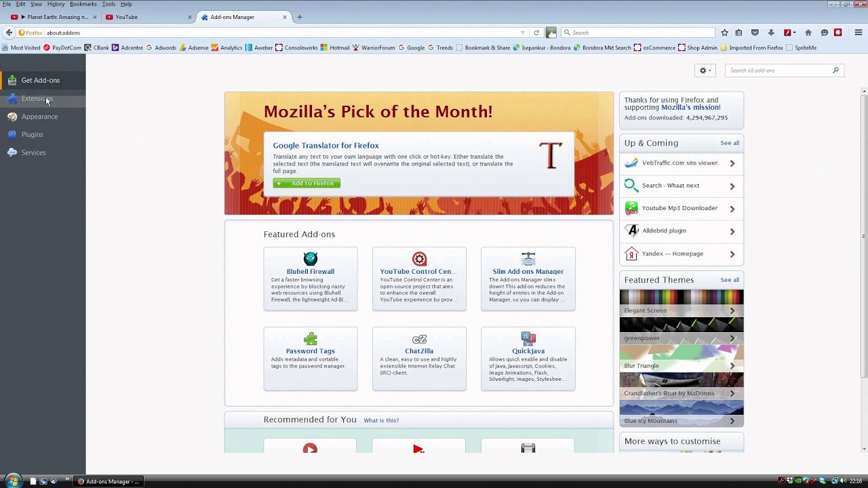The width and height of the screenshot is (868, 488).
Task: Select the greenpower theme
Action: click(682, 331)
